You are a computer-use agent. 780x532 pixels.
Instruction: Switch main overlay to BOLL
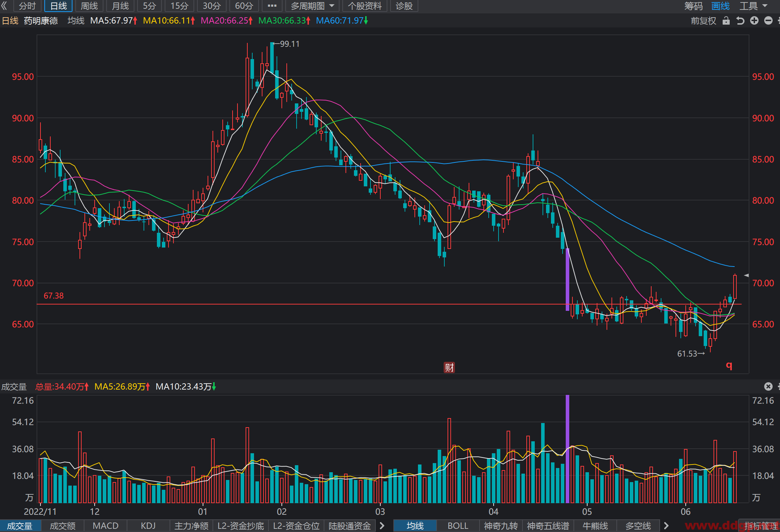point(458,526)
